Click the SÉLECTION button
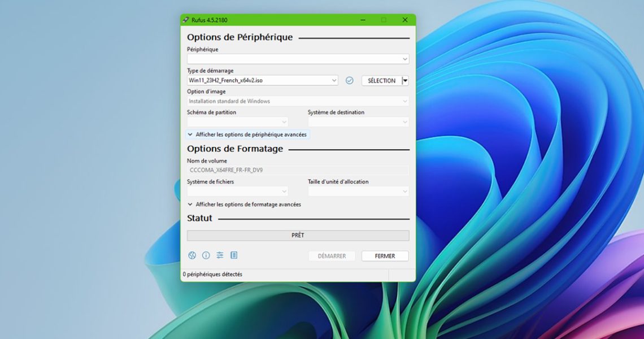 point(381,81)
